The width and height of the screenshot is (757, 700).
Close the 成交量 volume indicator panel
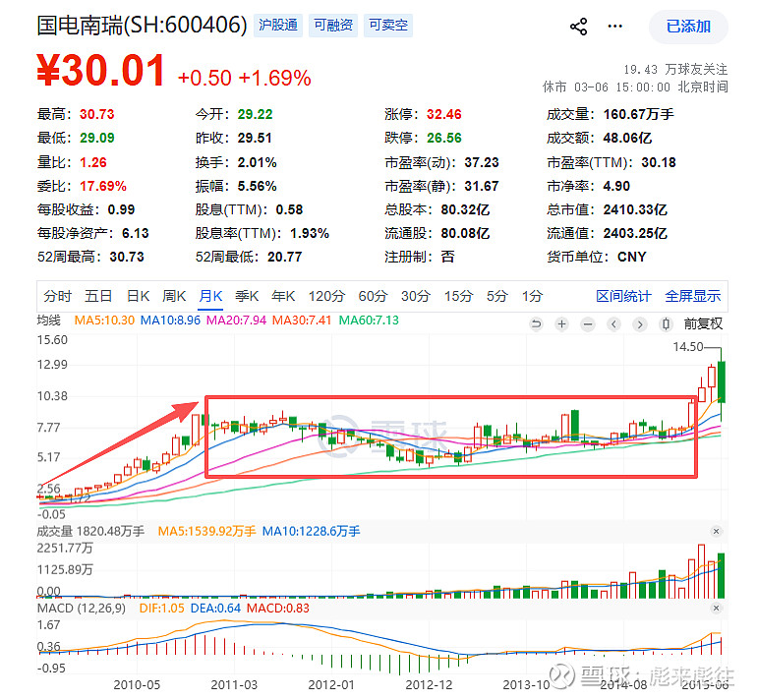click(716, 531)
